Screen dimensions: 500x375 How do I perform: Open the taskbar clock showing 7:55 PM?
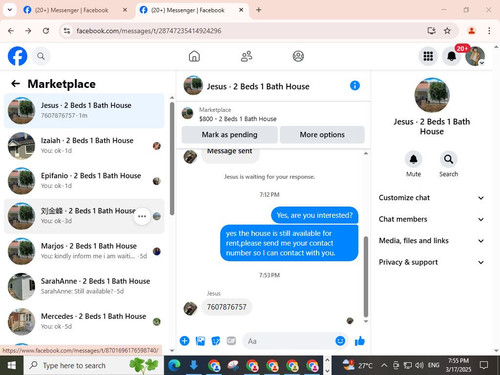click(x=458, y=365)
